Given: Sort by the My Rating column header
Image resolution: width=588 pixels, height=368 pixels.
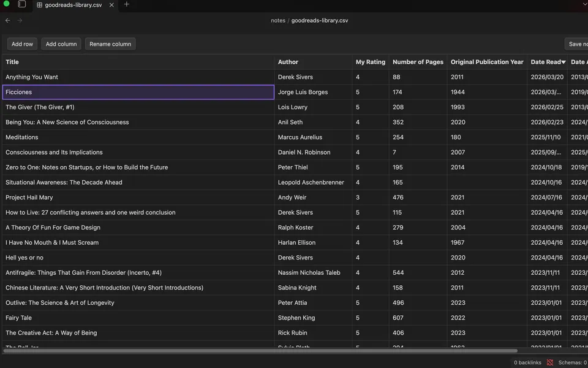Looking at the screenshot, I should pyautogui.click(x=371, y=62).
